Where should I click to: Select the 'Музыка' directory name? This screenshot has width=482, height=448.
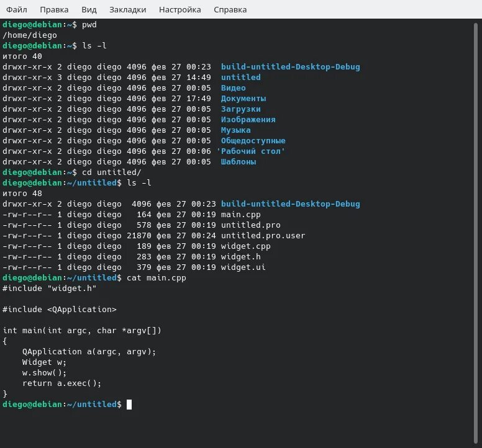click(236, 130)
